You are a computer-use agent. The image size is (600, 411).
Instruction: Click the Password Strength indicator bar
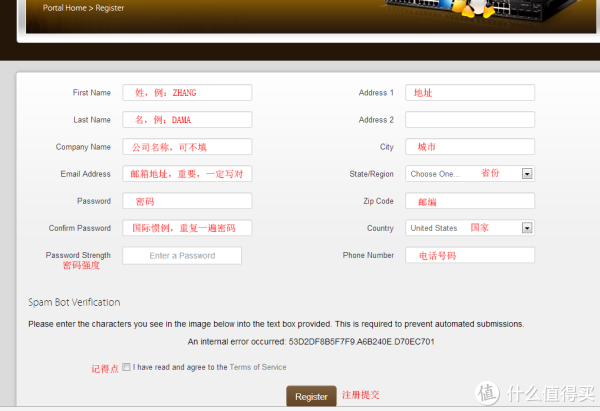tap(182, 256)
